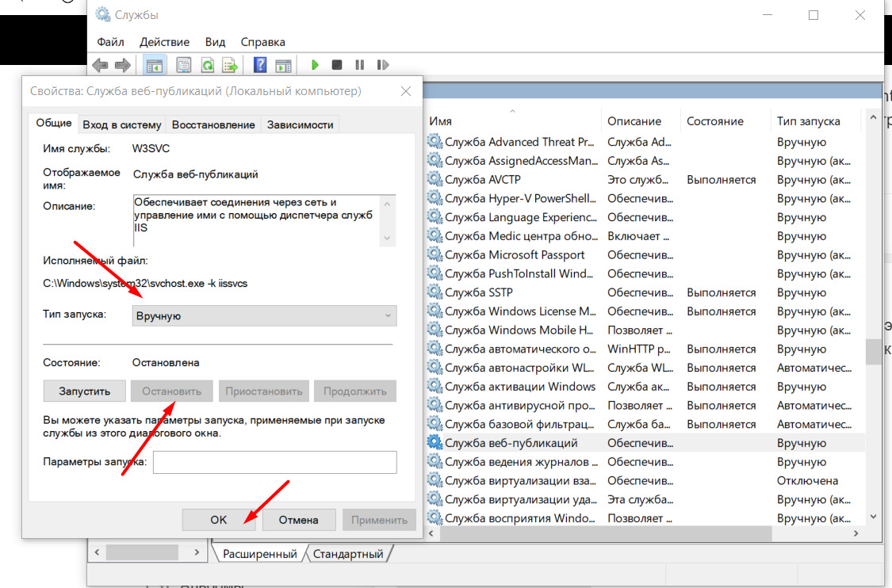Screen dimensions: 892x588
Task: Switch to the Стандартный view tab
Action: point(347,554)
